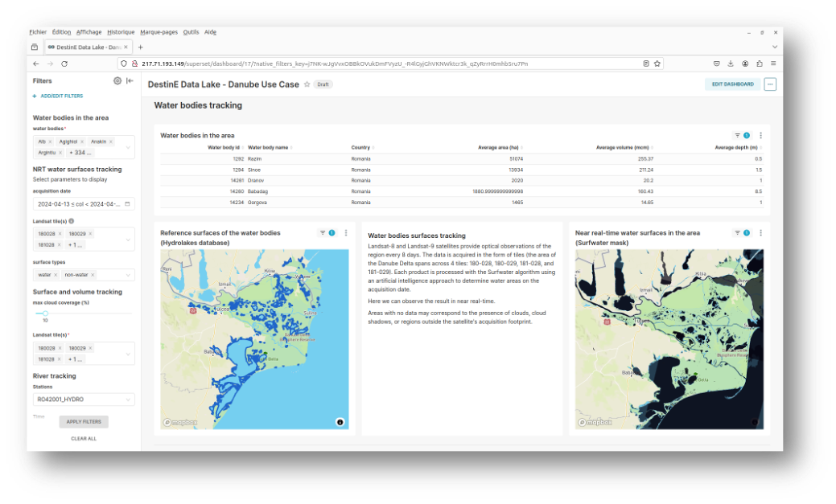The width and height of the screenshot is (836, 504).
Task: Click the Edit Dashboard button
Action: 732,84
